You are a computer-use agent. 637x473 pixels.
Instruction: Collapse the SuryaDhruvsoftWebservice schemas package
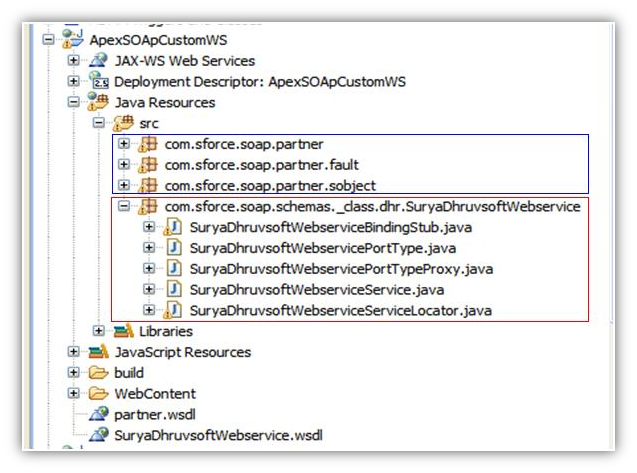(x=124, y=206)
